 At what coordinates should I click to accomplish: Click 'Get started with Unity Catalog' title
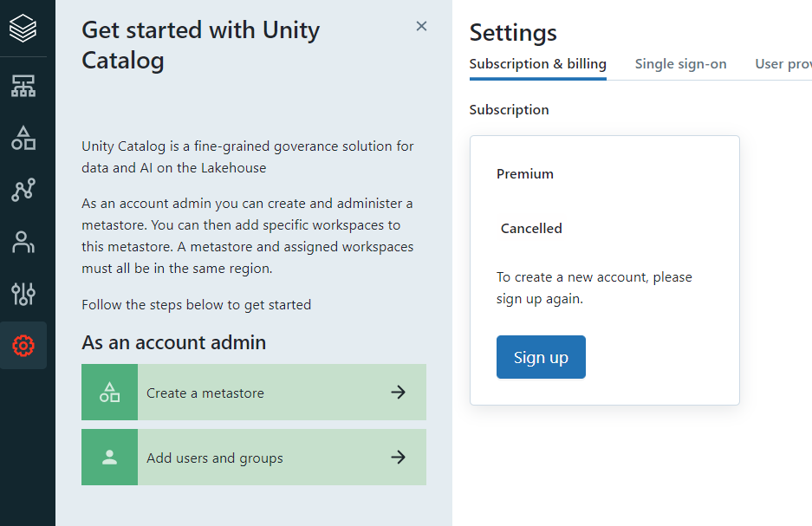click(200, 45)
